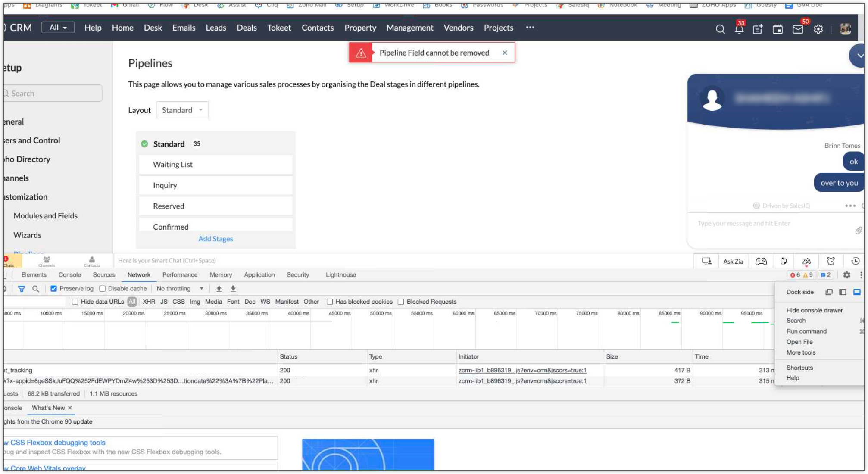Enable Disable cache checkbox
The image size is (868, 474).
(x=103, y=289)
